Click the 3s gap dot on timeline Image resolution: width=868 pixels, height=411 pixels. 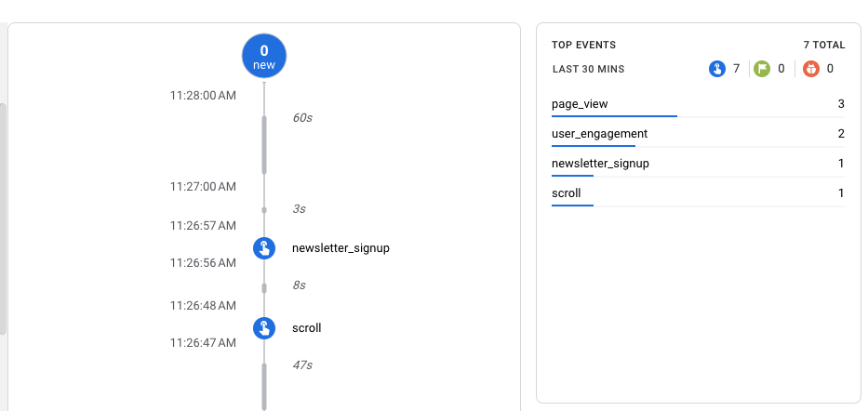264,209
